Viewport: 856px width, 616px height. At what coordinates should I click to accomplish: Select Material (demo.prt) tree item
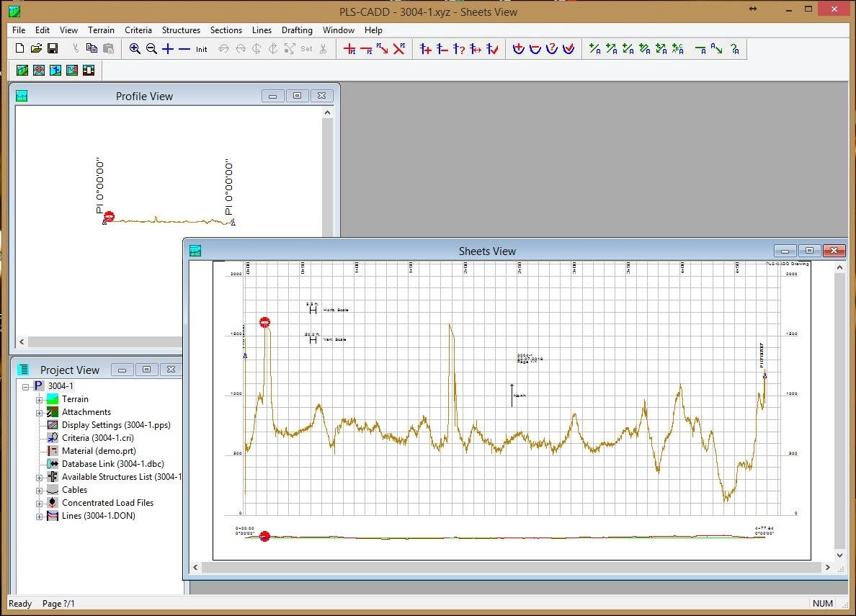click(x=99, y=451)
